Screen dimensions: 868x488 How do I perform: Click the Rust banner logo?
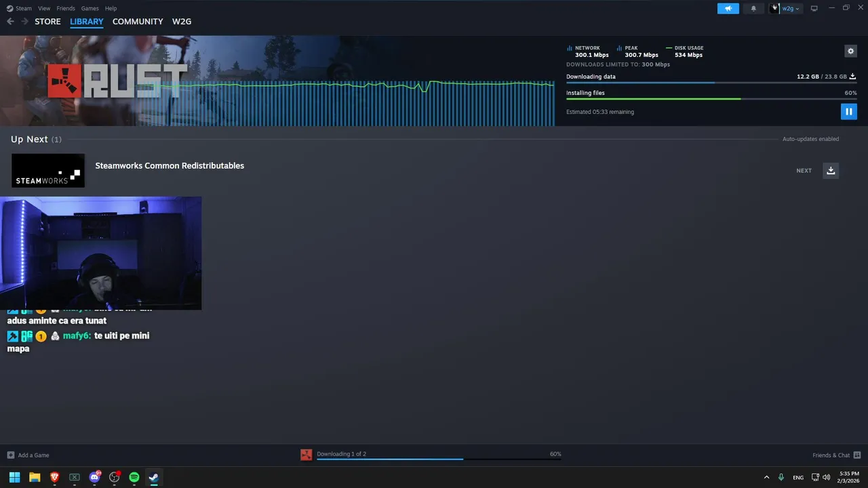click(117, 81)
